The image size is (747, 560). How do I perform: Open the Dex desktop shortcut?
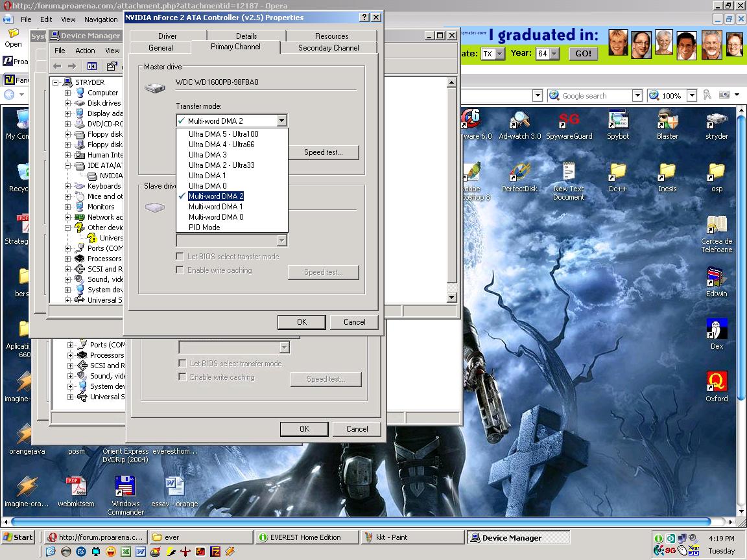click(717, 334)
